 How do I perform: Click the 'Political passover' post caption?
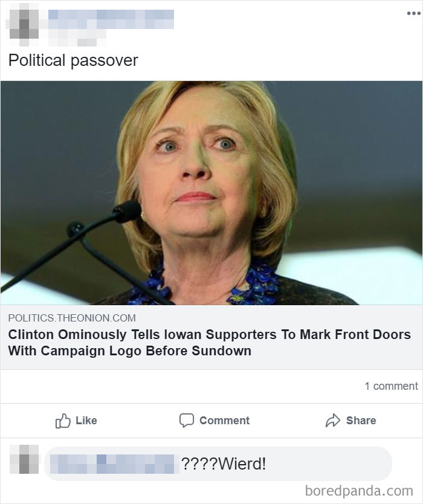coord(73,60)
